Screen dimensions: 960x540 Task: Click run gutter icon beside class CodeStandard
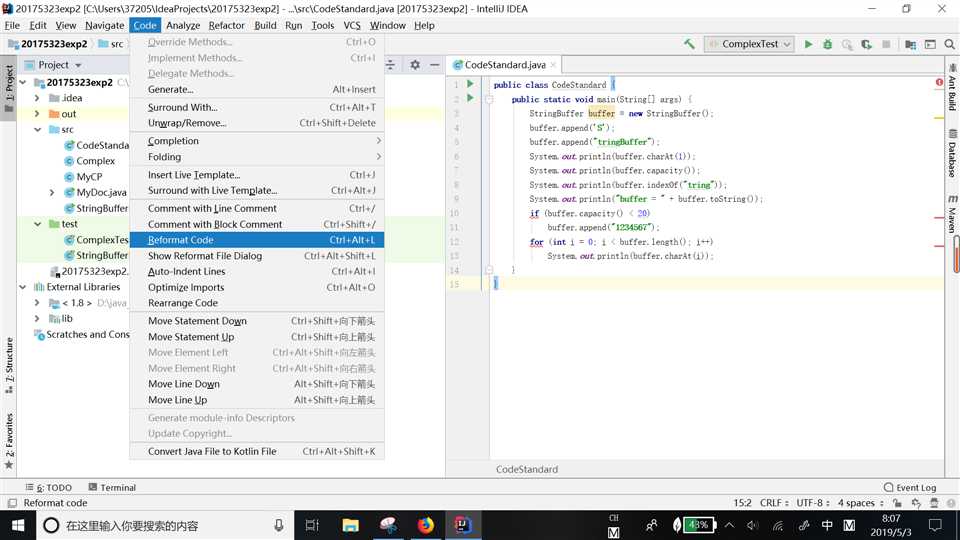[470, 84]
